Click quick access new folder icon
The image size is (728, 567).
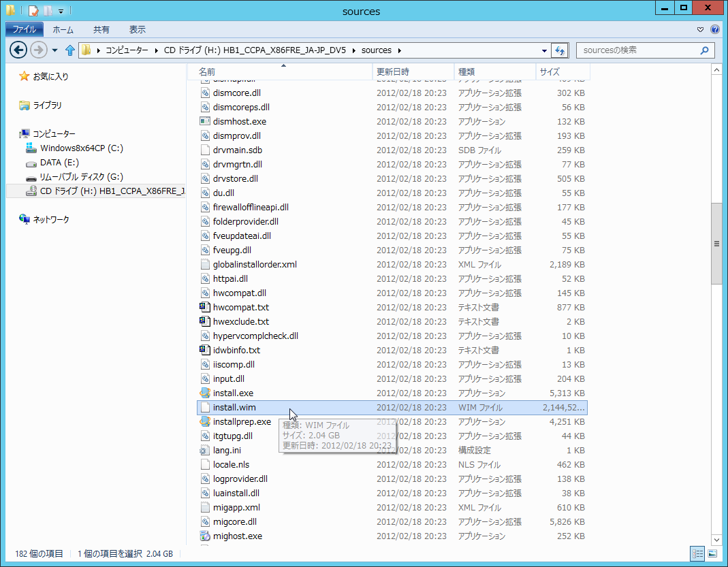[x=48, y=10]
